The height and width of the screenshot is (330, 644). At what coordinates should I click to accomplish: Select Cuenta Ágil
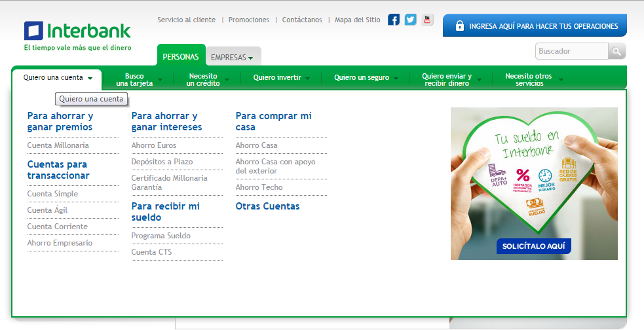pos(47,210)
